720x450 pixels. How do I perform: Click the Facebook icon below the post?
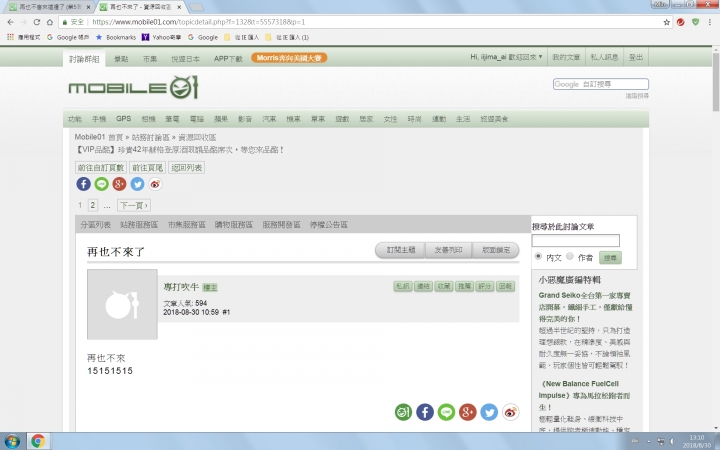coord(425,412)
